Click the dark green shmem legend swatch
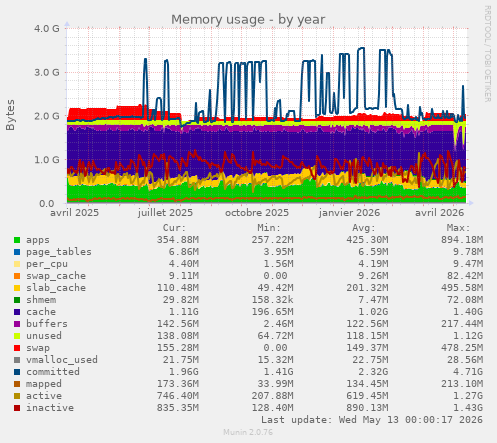The width and height of the screenshot is (497, 443). click(17, 300)
